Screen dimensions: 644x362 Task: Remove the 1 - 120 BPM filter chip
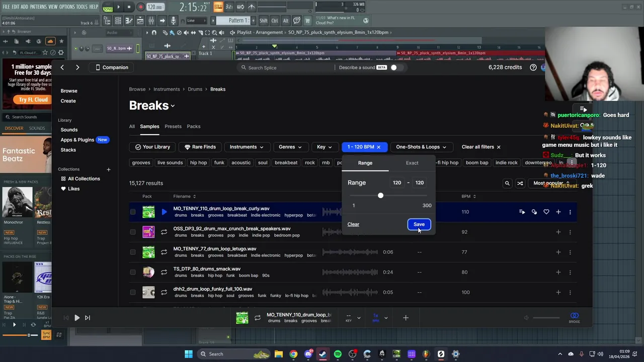[x=379, y=147]
